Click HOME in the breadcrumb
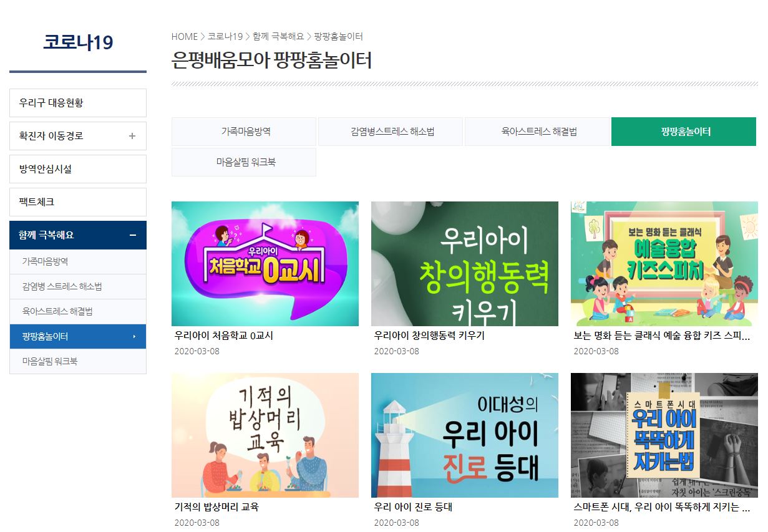Viewport: 768px width, 532px height. (x=185, y=37)
